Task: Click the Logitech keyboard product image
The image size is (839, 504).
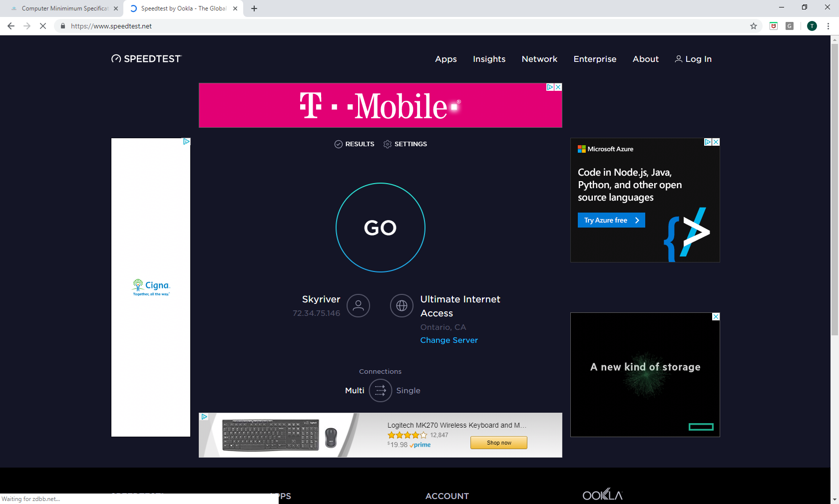Action: click(280, 435)
